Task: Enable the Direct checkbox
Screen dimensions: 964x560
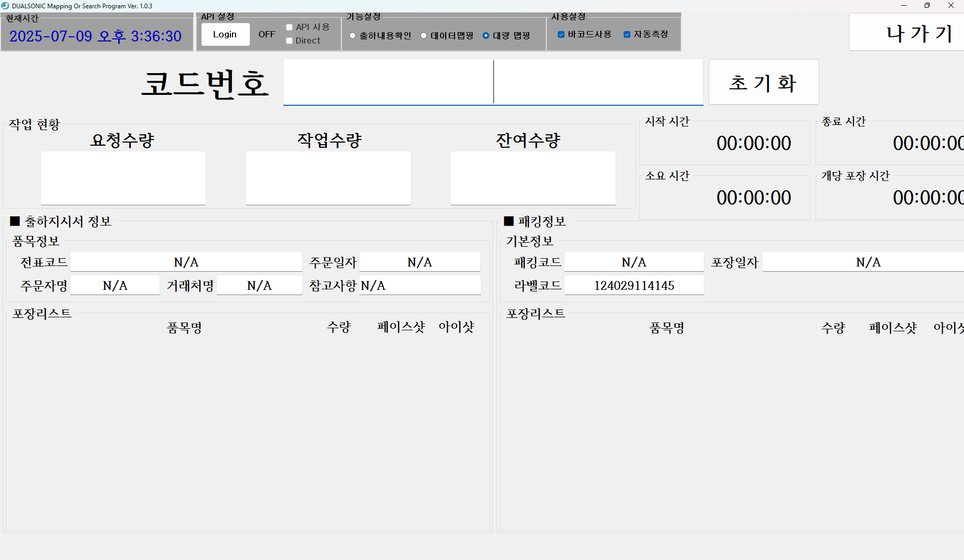Action: click(x=289, y=40)
